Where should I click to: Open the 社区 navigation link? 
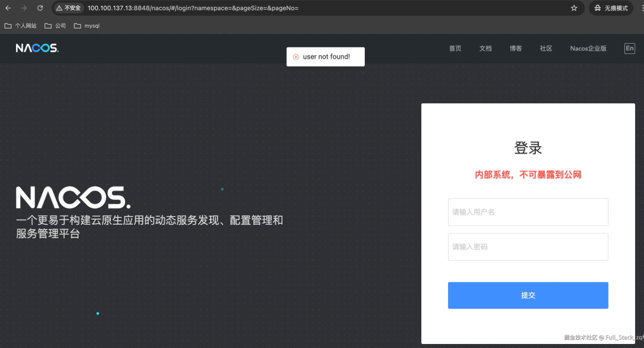(x=546, y=48)
